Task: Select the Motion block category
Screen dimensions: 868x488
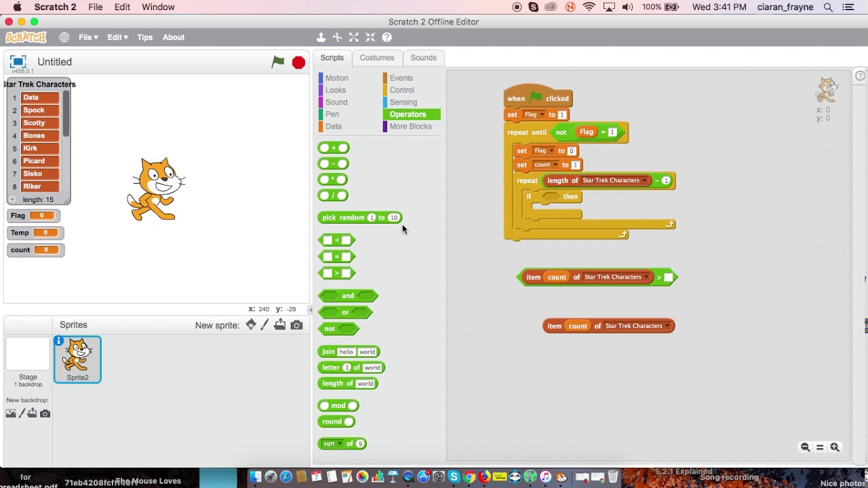Action: 336,78
